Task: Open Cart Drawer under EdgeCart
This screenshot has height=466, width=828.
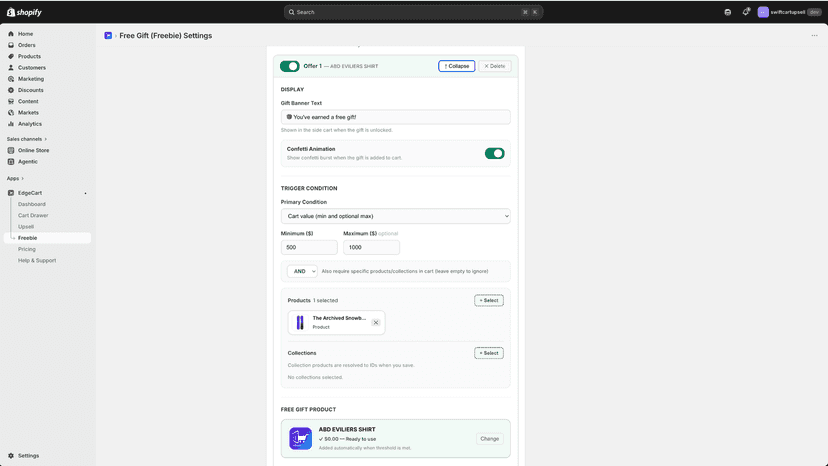Action: click(x=33, y=216)
